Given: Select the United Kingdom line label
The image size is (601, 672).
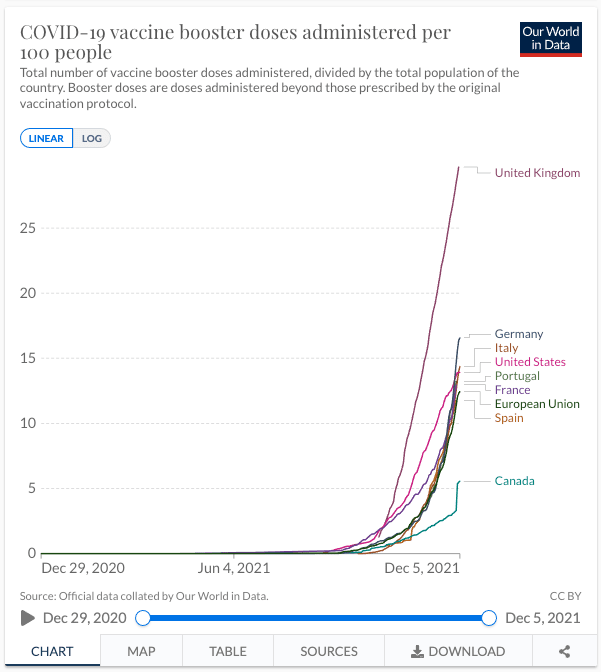Looking at the screenshot, I should 537,173.
